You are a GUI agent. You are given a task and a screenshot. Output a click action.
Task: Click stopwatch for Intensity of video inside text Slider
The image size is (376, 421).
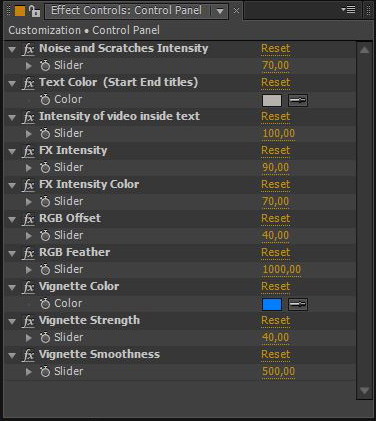[x=45, y=134]
